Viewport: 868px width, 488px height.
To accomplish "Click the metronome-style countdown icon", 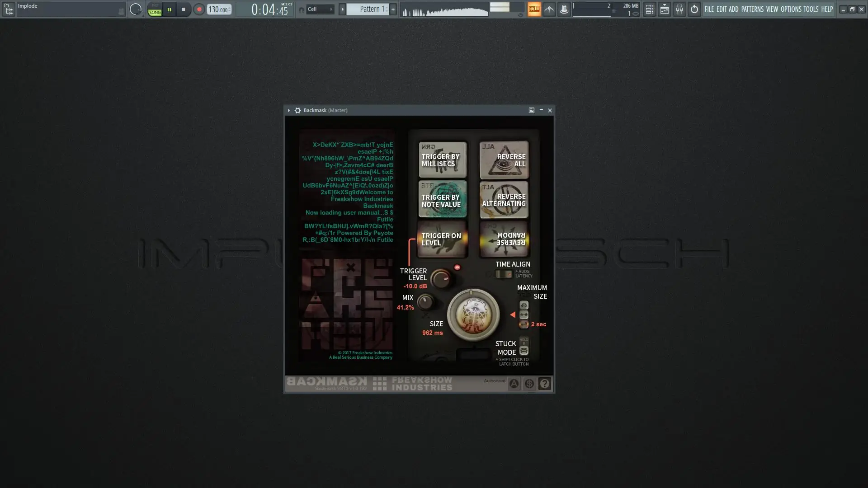I will coord(549,9).
